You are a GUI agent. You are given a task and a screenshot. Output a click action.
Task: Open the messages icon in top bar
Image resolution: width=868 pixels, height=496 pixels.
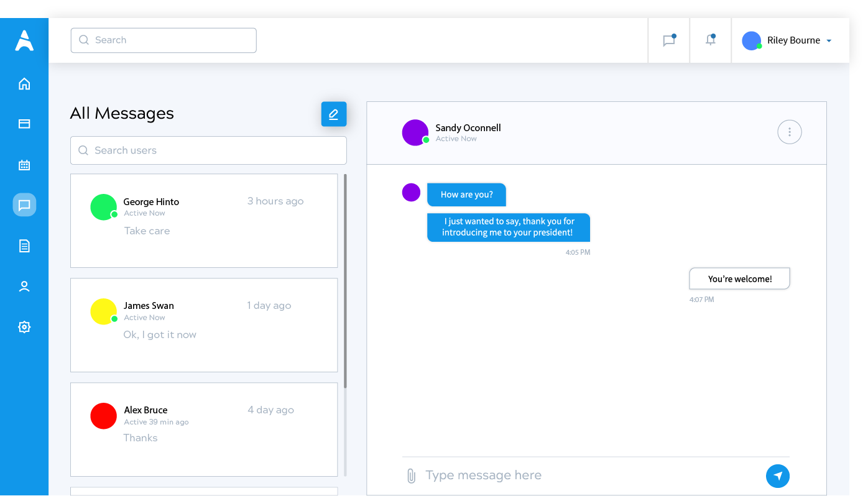669,40
